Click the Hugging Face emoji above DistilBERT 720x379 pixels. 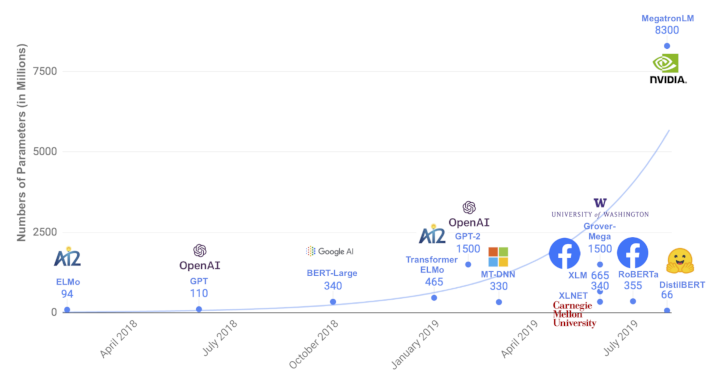680,261
